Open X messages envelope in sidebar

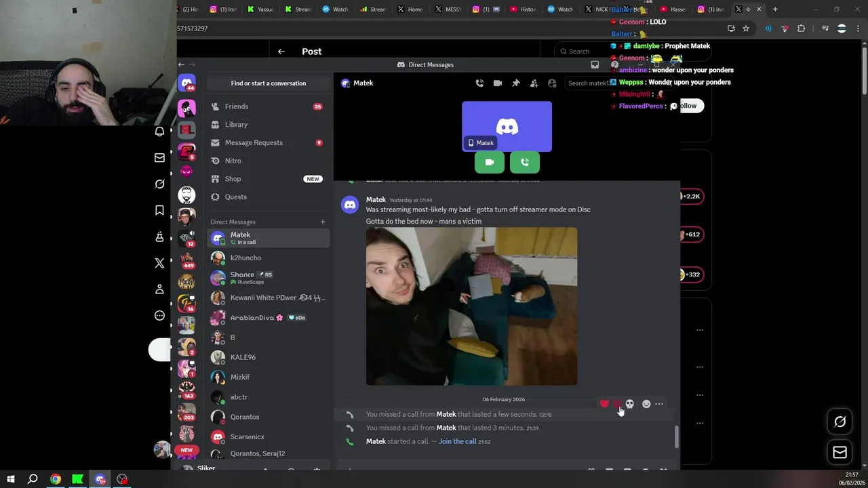(159, 158)
